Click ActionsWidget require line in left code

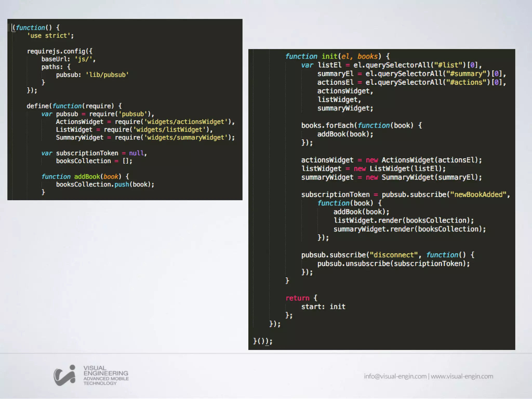click(145, 122)
